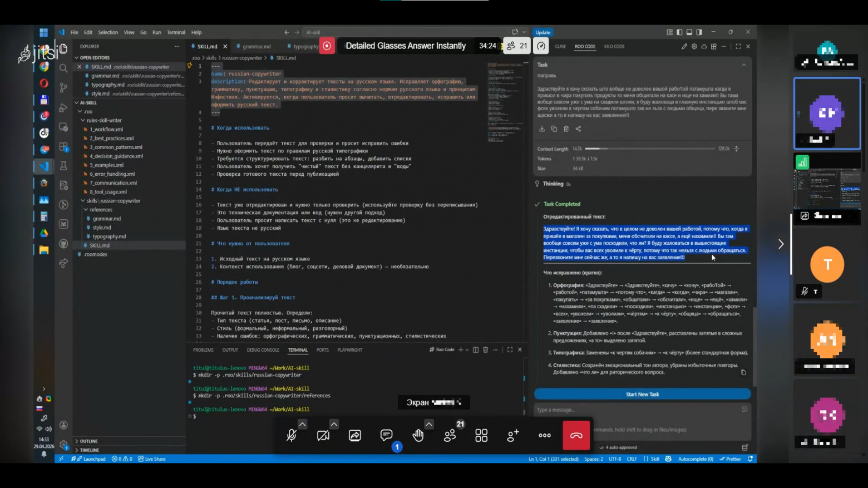Screen dimensions: 868x488
Task: Open the participants list from the Jitsi toolbar
Action: pyautogui.click(x=450, y=435)
